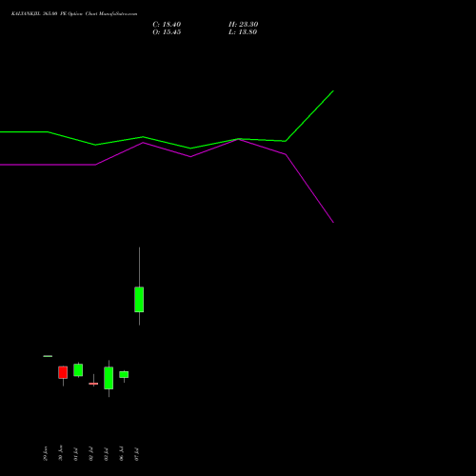Select the low value "L: 13.80"
Screen dimensions: 476x476
(243, 32)
